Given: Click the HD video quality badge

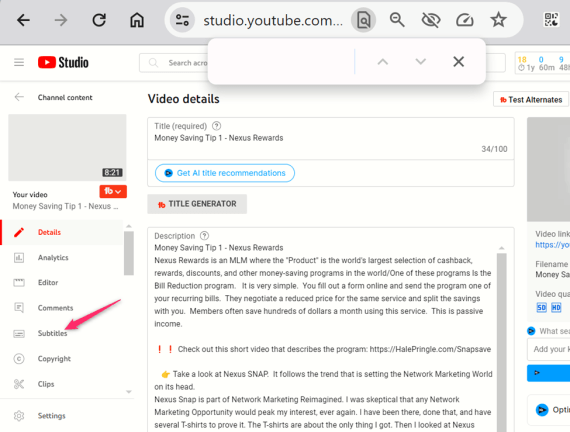Looking at the screenshot, I should point(556,308).
